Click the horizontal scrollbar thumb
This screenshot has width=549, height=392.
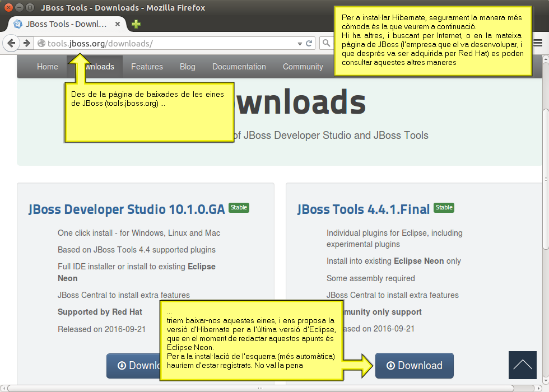coord(260,388)
